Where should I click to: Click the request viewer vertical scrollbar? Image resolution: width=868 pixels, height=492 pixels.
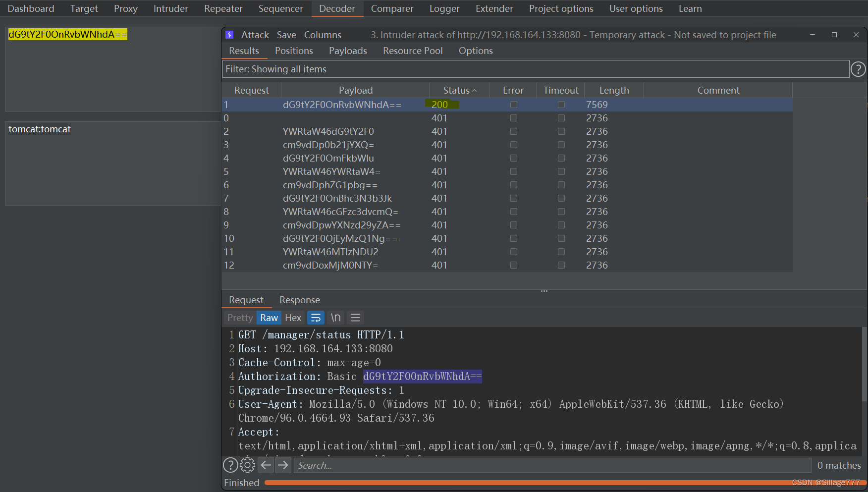point(864,364)
